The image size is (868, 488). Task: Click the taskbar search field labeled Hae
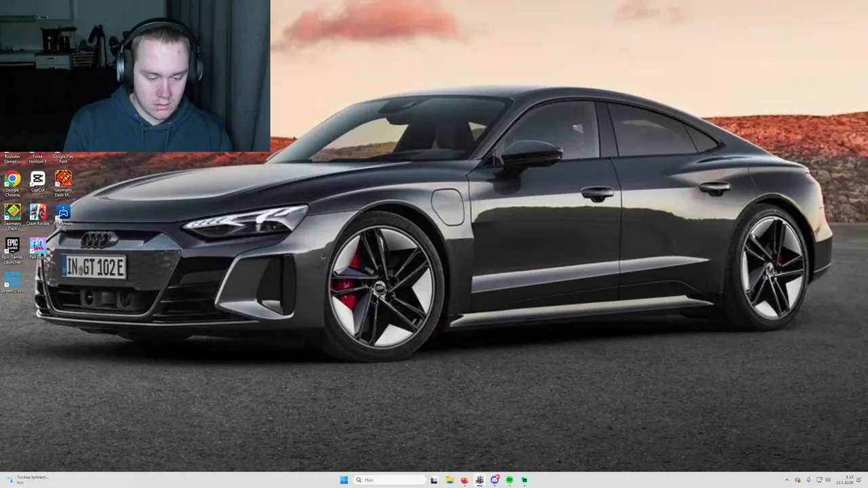pos(389,480)
